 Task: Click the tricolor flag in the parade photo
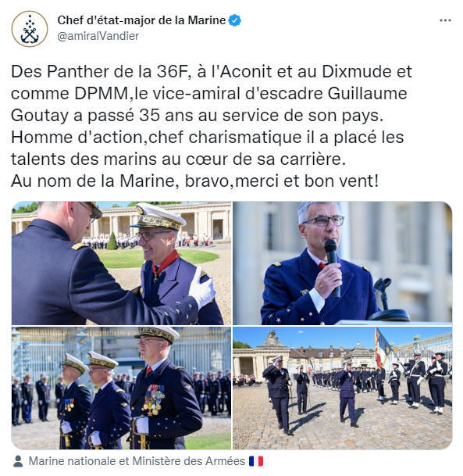(383, 348)
